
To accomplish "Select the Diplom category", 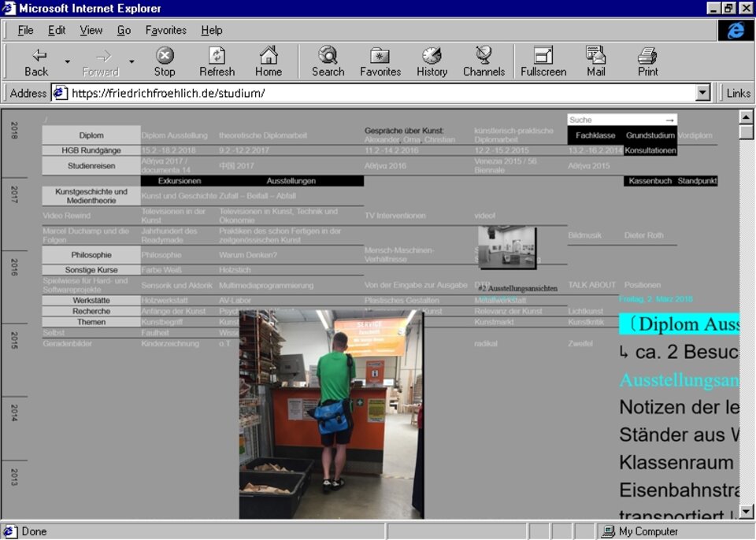I will point(91,135).
